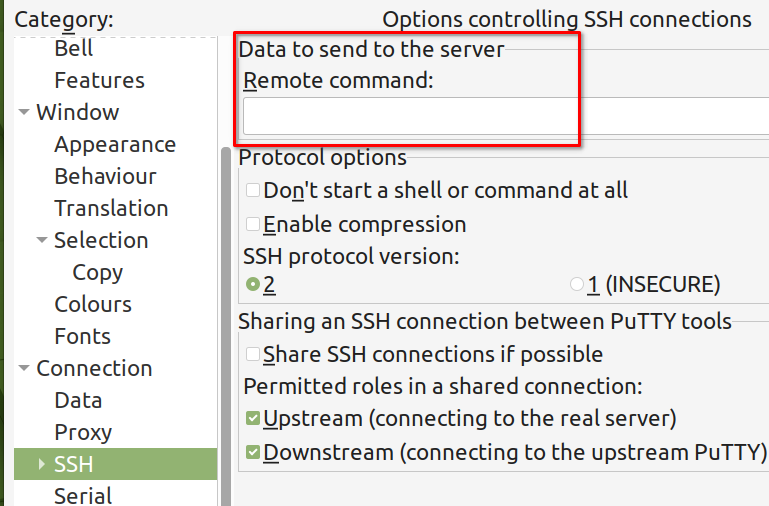
Task: Go to Appearance settings
Action: 114,144
